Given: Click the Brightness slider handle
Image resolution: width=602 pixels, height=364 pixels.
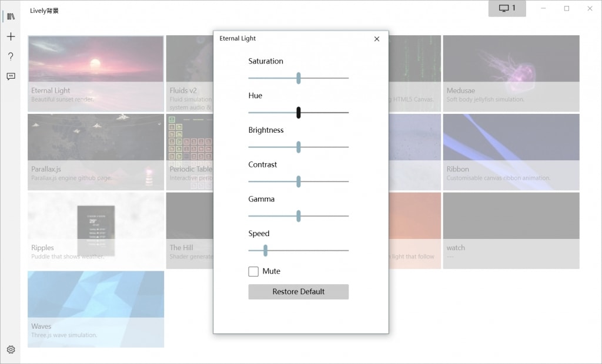Looking at the screenshot, I should tap(299, 147).
